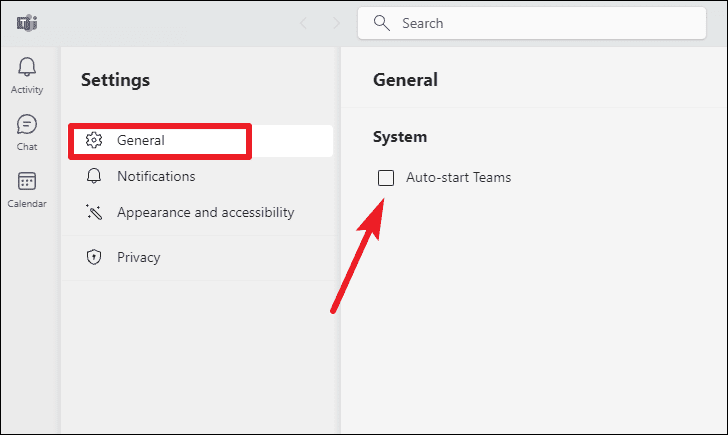Open the Activity bell icon
The height and width of the screenshot is (435, 728).
(27, 67)
